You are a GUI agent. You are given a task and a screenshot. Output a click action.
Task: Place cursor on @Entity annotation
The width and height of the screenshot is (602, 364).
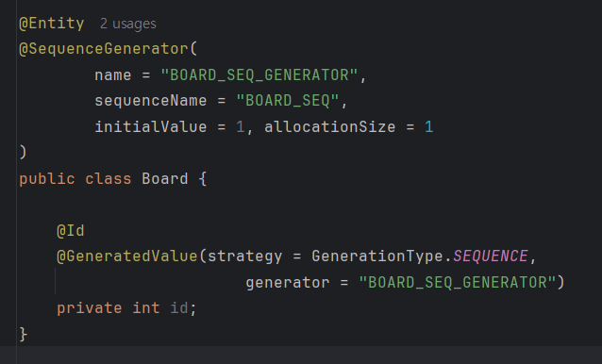click(x=52, y=24)
